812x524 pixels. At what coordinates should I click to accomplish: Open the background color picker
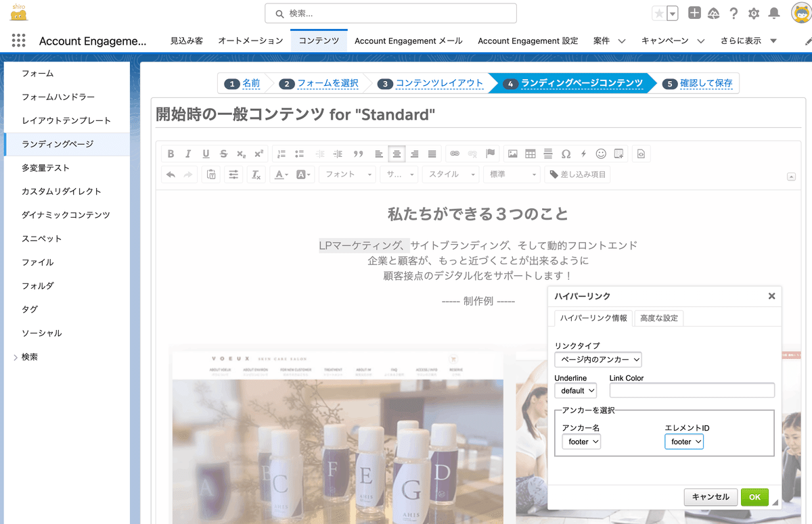(x=304, y=174)
